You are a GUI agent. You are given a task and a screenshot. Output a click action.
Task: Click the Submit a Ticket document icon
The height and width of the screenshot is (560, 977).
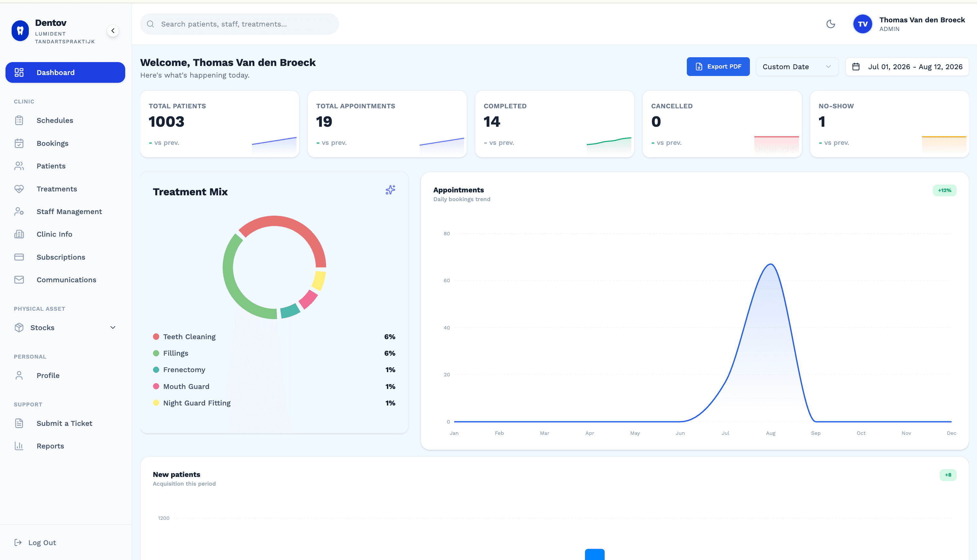click(19, 423)
